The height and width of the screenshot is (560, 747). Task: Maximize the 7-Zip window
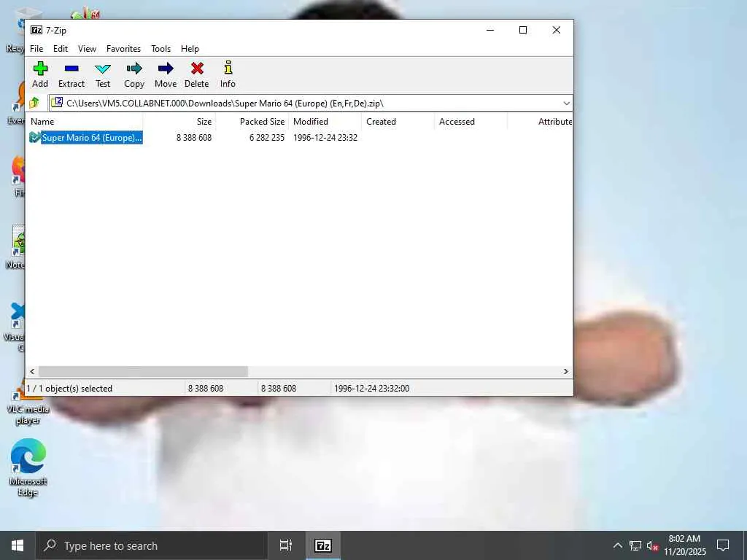[x=523, y=30]
